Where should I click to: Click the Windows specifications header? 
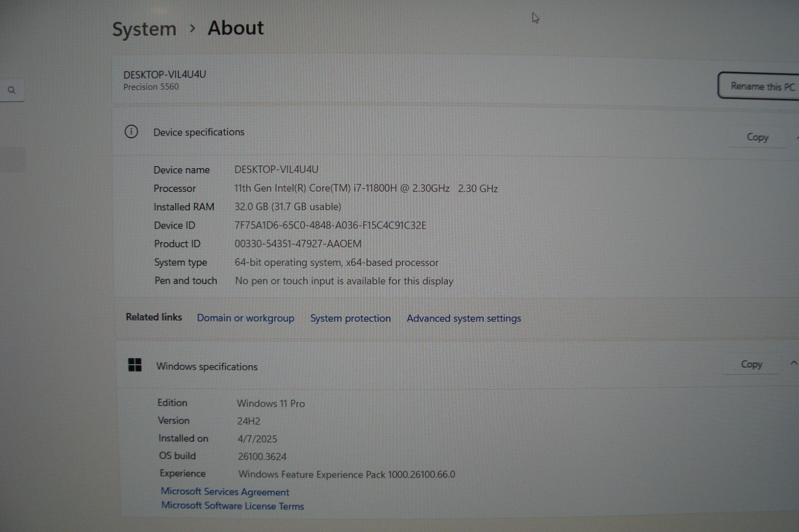pyautogui.click(x=207, y=366)
